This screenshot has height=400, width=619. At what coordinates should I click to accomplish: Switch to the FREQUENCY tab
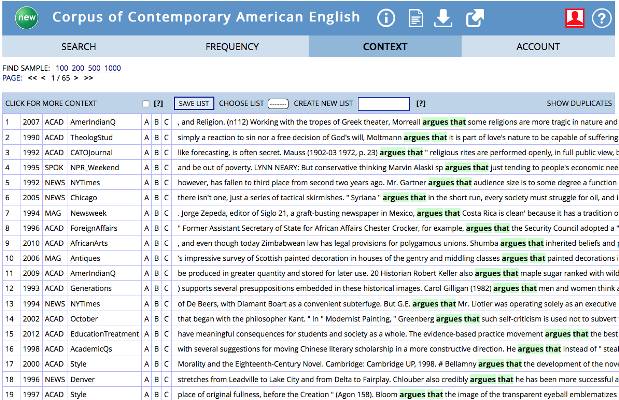[232, 47]
